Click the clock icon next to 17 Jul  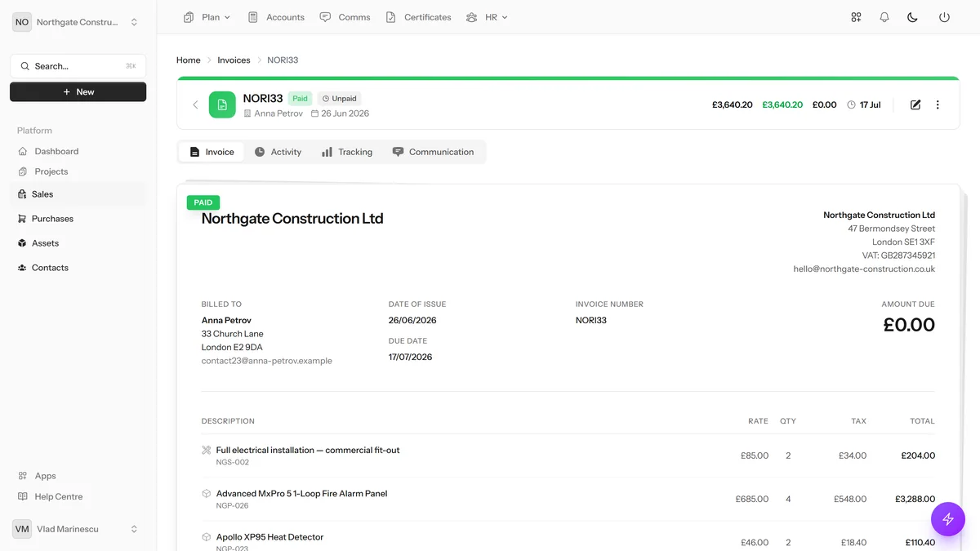coord(852,104)
